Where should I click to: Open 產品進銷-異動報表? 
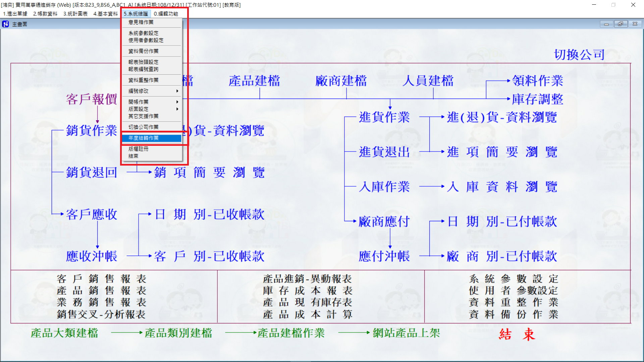[308, 279]
